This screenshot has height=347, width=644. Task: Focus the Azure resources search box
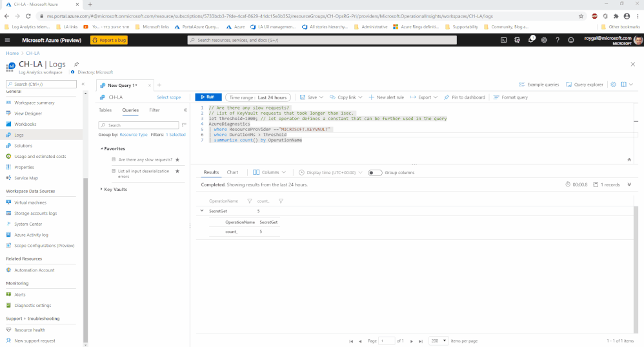pos(322,40)
